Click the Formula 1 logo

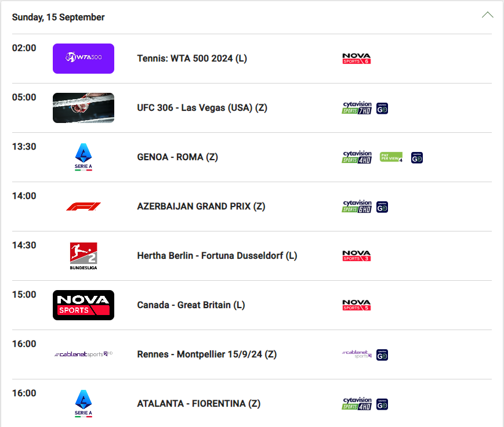point(84,207)
